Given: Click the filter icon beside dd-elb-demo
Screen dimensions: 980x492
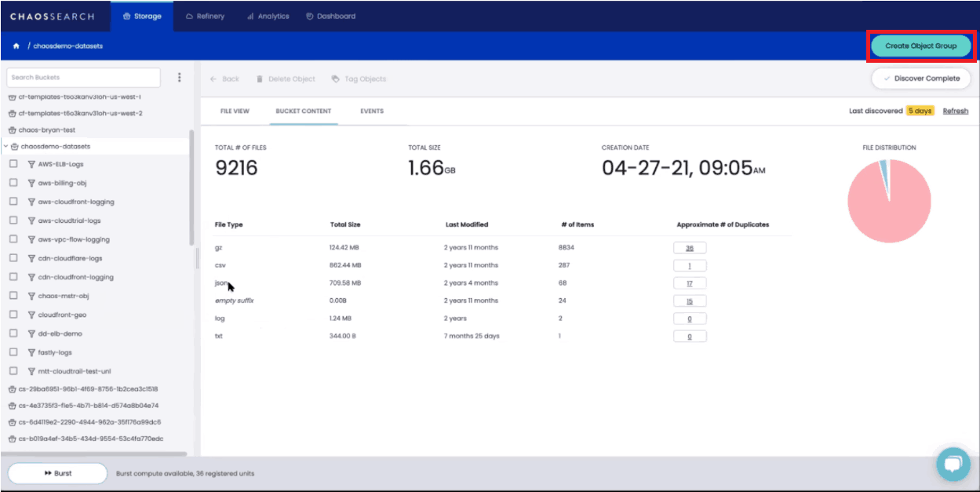Looking at the screenshot, I should 31,333.
